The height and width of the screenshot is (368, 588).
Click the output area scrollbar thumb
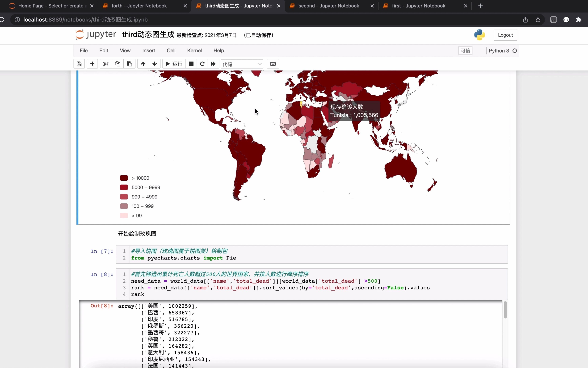click(505, 310)
